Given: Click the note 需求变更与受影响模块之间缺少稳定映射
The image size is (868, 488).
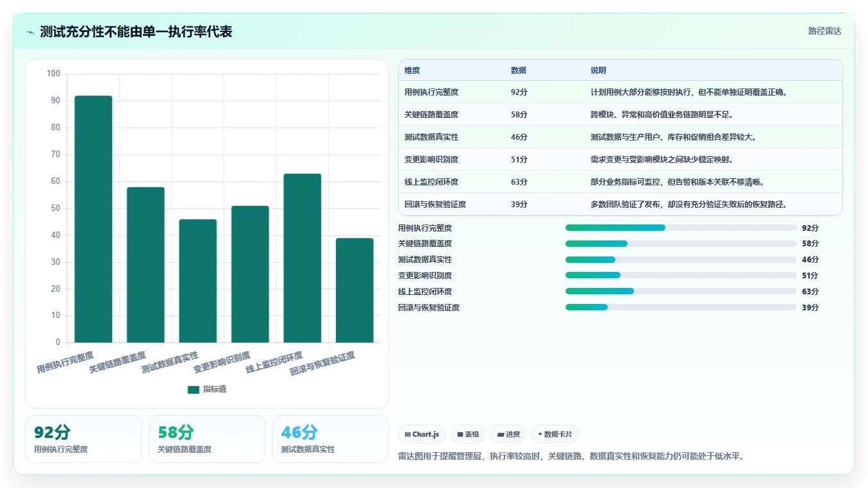Looking at the screenshot, I should click(x=662, y=160).
